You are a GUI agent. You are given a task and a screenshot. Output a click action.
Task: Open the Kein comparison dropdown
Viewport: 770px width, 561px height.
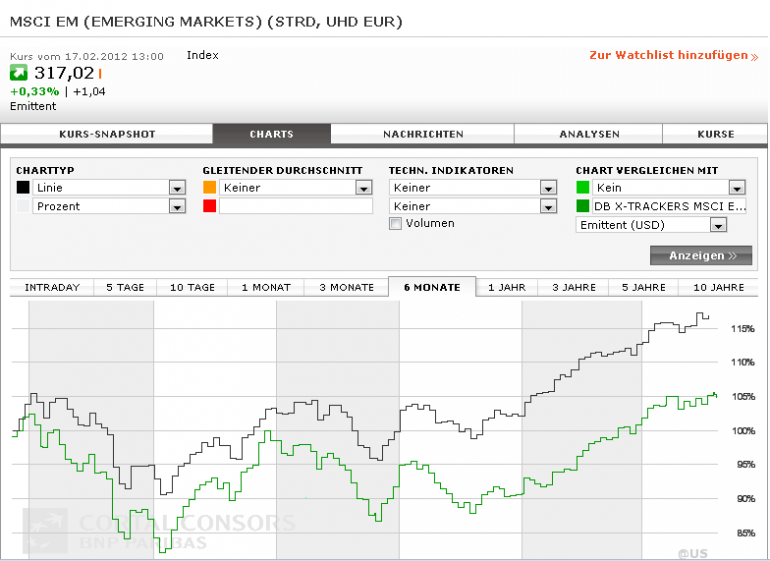[x=669, y=187]
